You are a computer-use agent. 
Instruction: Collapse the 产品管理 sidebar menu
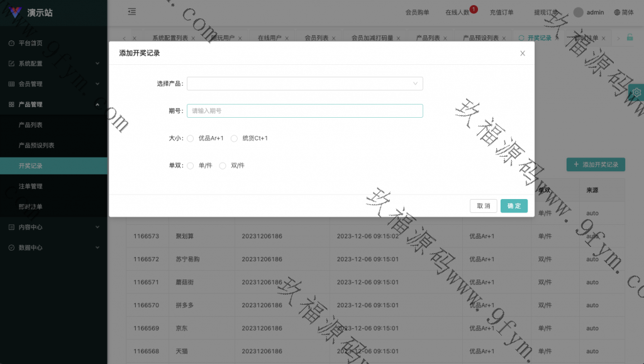click(x=53, y=105)
